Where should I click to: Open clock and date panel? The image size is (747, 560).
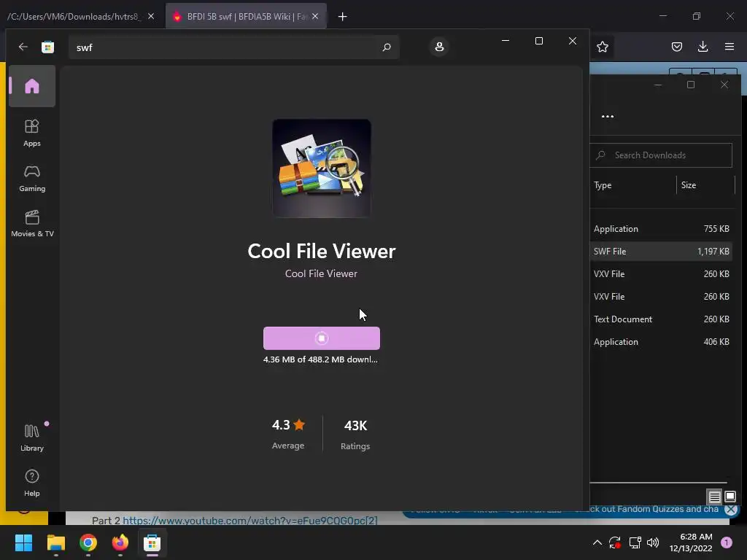(x=691, y=542)
